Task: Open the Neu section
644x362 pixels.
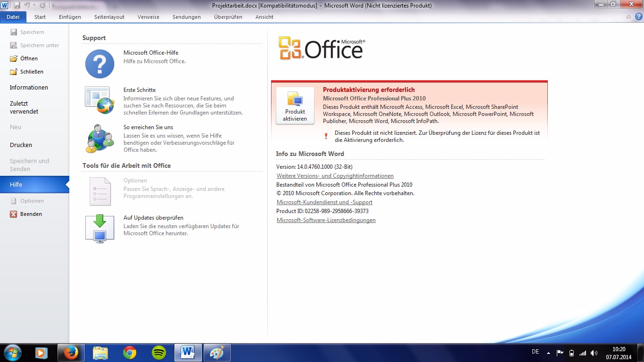Action: 16,127
